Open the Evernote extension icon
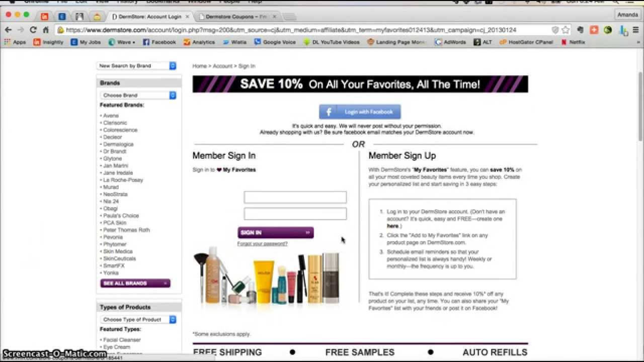This screenshot has height=362, width=644. (580, 30)
